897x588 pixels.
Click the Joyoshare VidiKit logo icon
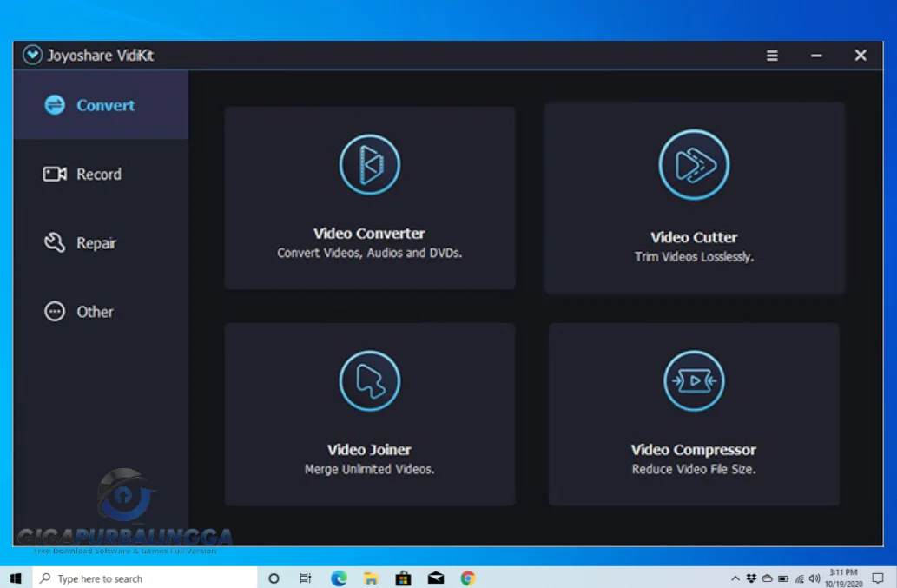click(33, 55)
